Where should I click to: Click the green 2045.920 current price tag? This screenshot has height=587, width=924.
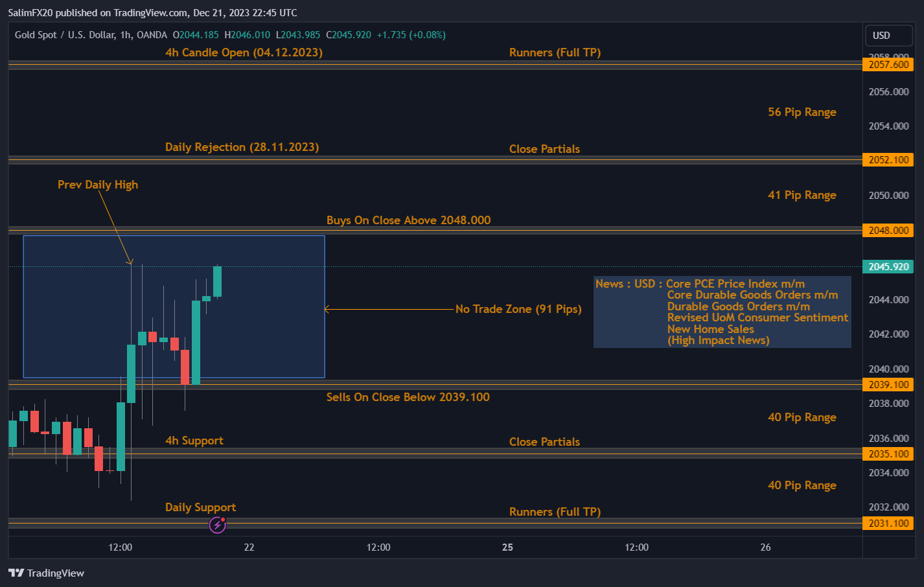pyautogui.click(x=888, y=266)
